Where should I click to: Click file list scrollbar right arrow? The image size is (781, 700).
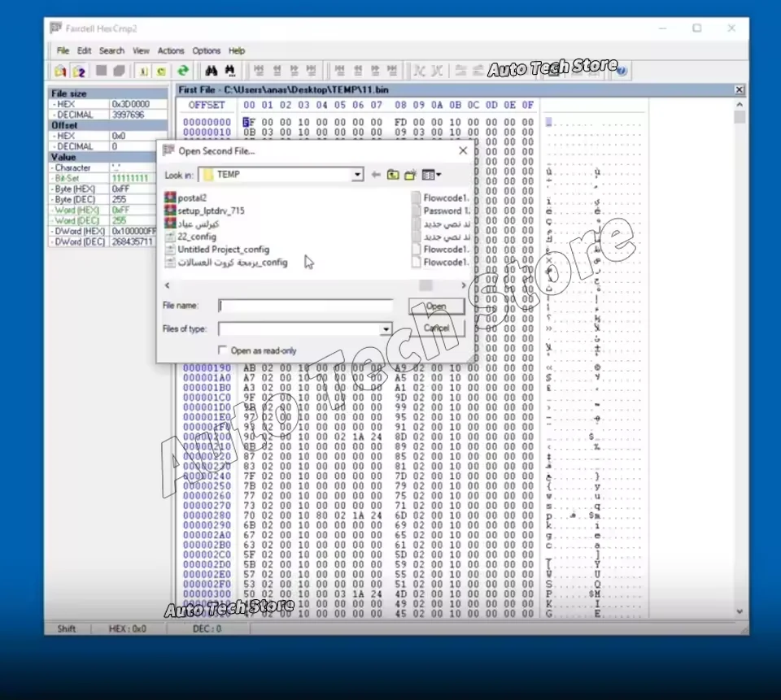tap(463, 285)
